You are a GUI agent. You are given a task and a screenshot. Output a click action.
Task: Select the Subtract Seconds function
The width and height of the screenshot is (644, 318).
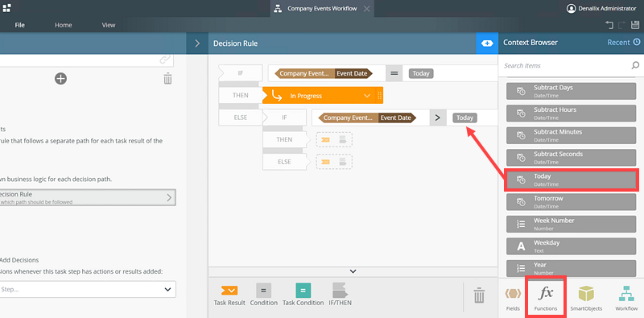(x=571, y=157)
